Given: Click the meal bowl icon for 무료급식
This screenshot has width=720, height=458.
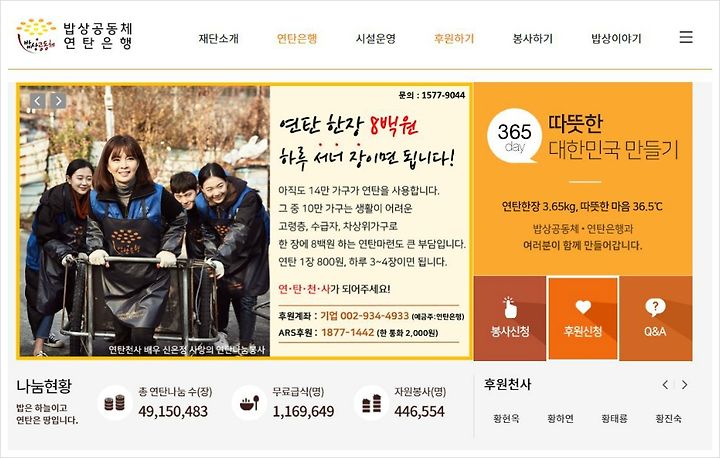Looking at the screenshot, I should click(x=249, y=403).
